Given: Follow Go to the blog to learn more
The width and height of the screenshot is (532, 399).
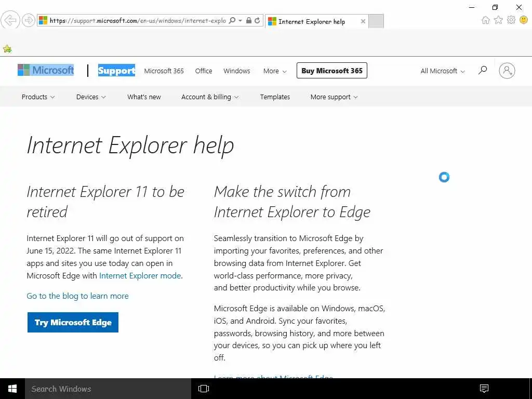Looking at the screenshot, I should [x=78, y=296].
